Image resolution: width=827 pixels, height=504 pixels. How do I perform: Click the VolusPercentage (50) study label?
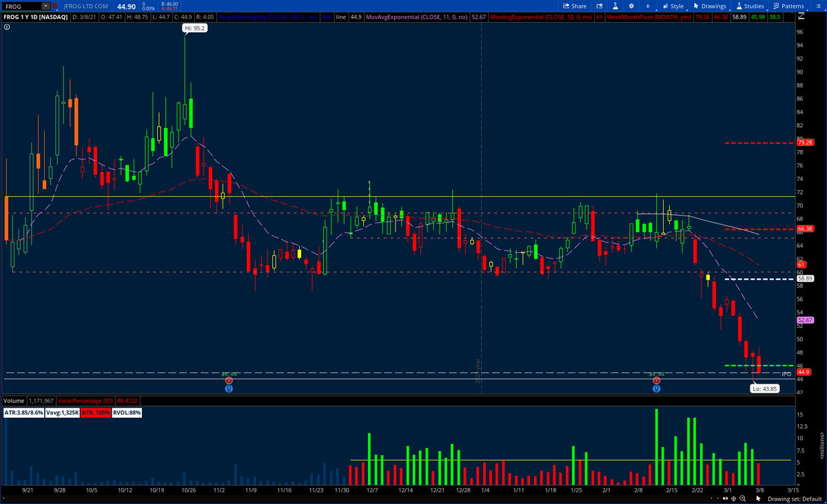click(85, 400)
